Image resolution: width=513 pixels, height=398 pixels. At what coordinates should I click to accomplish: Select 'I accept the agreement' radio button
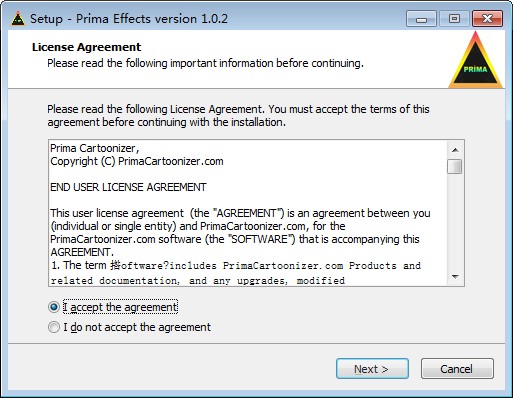[54, 307]
